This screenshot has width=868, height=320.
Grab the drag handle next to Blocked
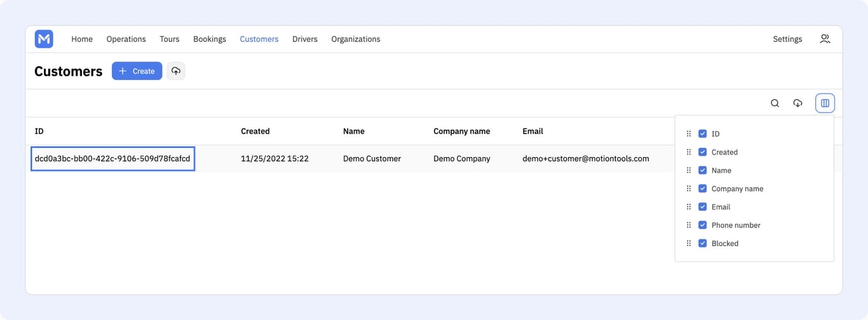click(x=689, y=243)
